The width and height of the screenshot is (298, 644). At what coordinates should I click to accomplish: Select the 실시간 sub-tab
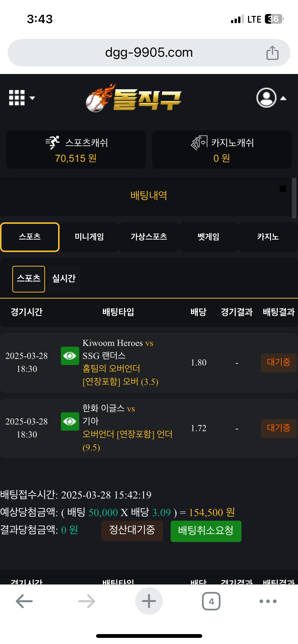pyautogui.click(x=64, y=279)
